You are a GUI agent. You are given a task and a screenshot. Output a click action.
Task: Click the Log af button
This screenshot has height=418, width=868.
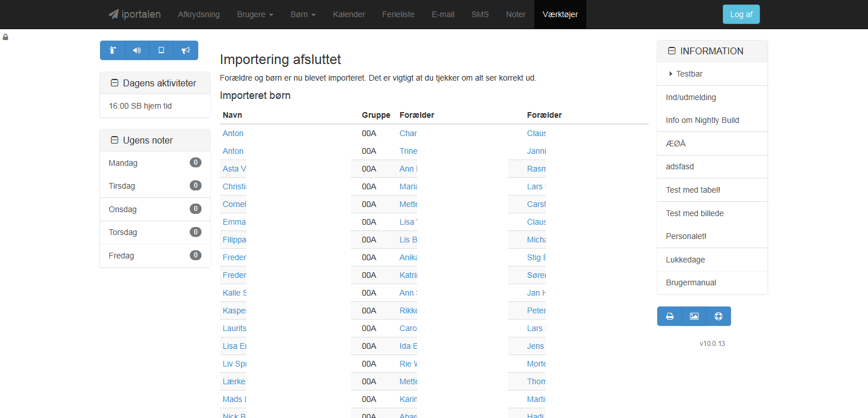point(741,14)
